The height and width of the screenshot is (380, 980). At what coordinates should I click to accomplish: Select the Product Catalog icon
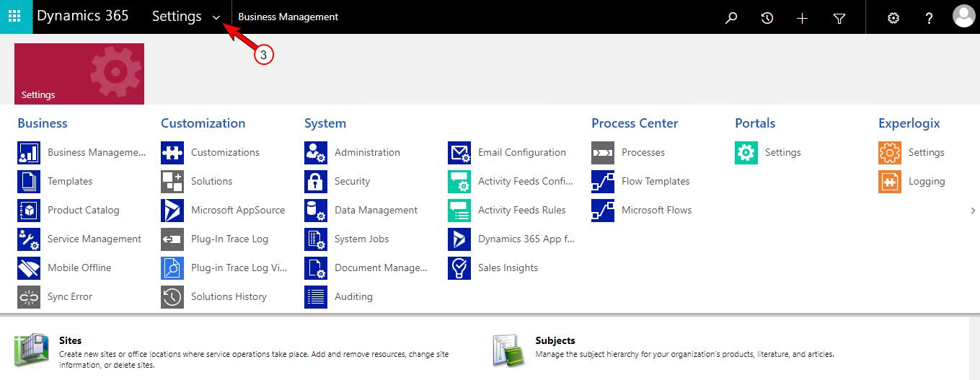(29, 211)
